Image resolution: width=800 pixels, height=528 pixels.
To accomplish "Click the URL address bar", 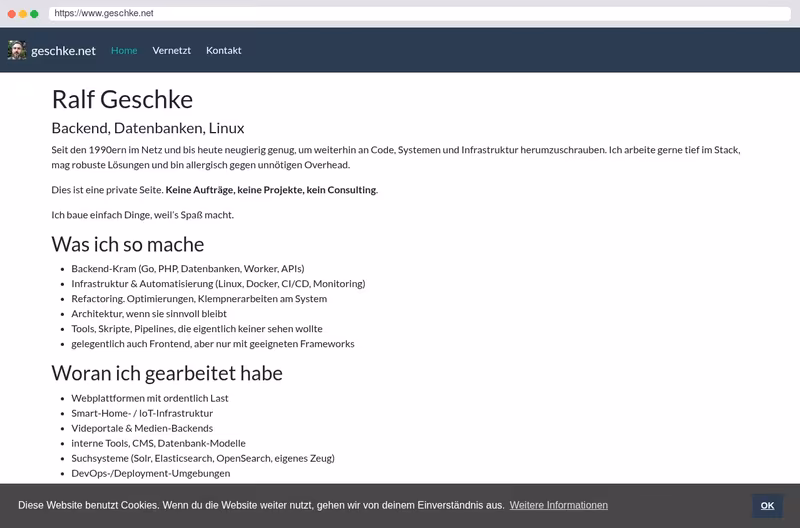I will 419,13.
